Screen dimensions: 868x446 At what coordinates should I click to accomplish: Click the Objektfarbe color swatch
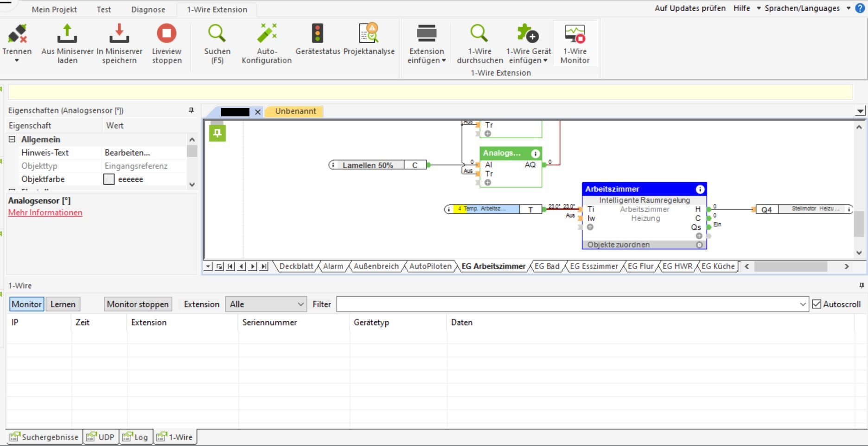tap(109, 179)
